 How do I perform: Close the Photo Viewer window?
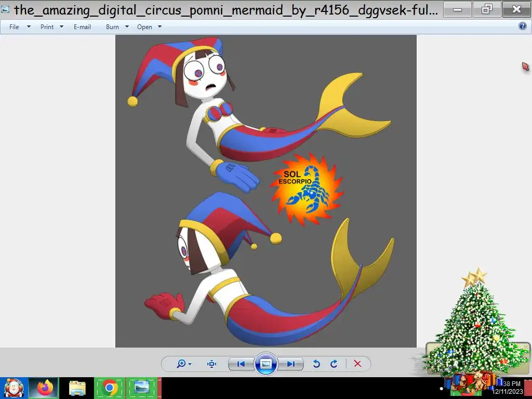click(516, 9)
